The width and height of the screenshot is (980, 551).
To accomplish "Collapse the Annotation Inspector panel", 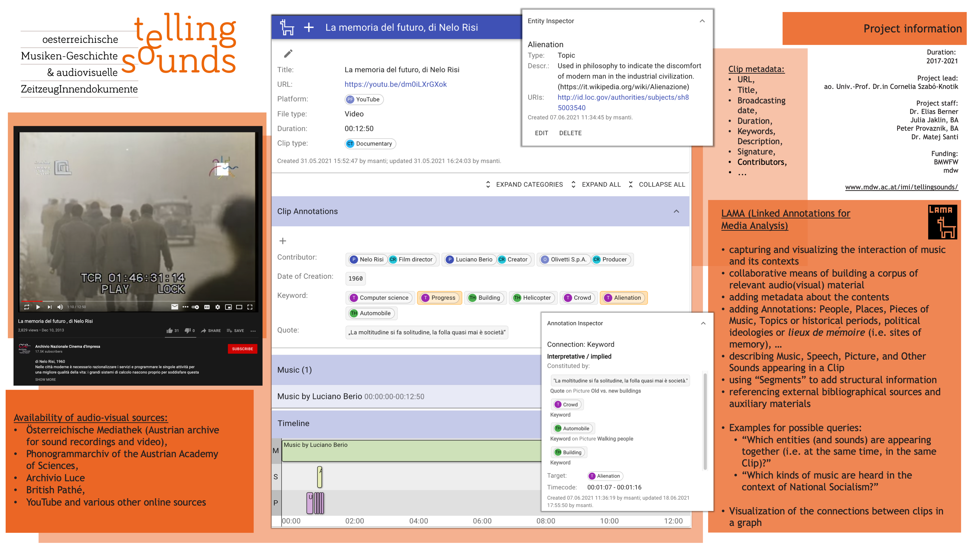I will click(x=703, y=323).
